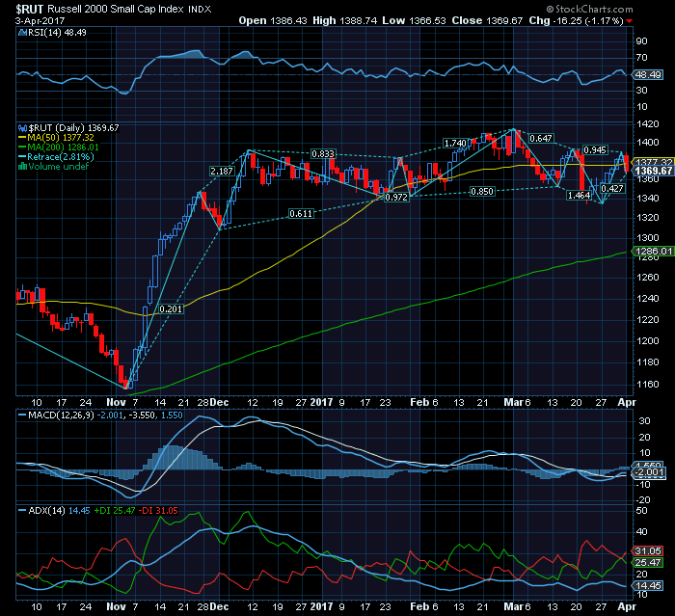Screen dimensions: 675x616
Task: Click the blue 14.45 ADX axis tag
Action: 648,585
